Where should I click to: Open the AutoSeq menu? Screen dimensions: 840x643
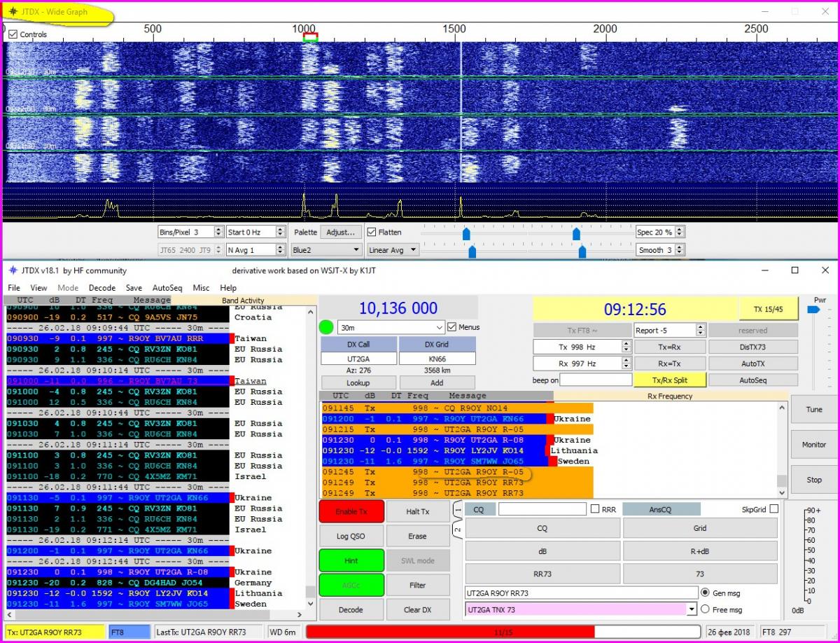[167, 288]
